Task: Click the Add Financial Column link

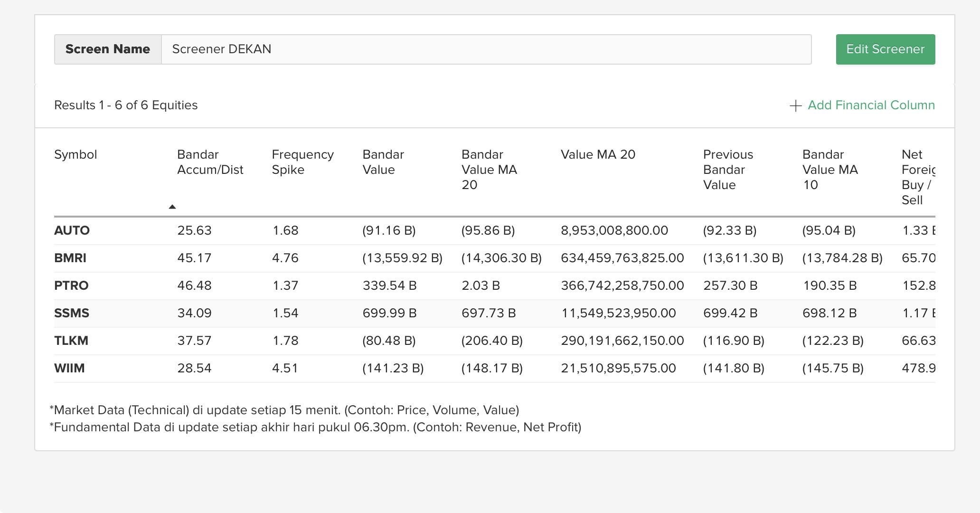Action: click(871, 105)
